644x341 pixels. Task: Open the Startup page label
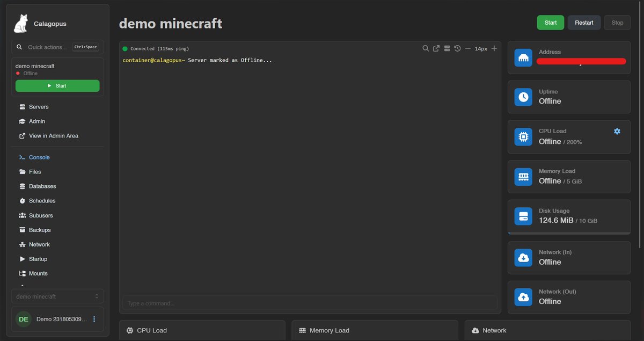38,259
